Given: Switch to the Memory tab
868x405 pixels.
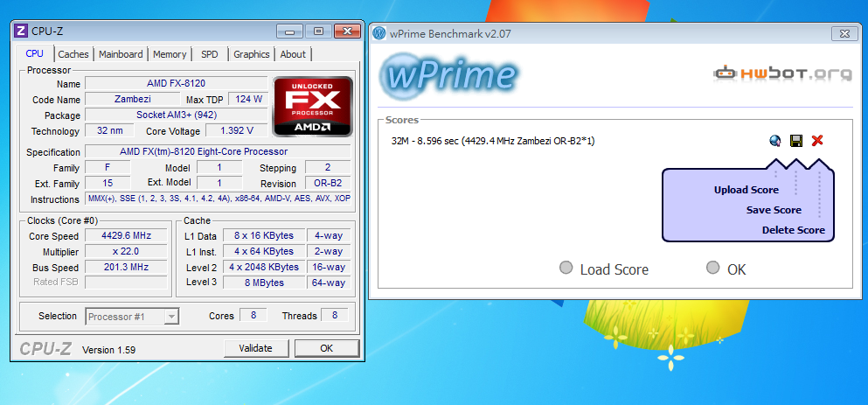Looking at the screenshot, I should click(x=170, y=54).
